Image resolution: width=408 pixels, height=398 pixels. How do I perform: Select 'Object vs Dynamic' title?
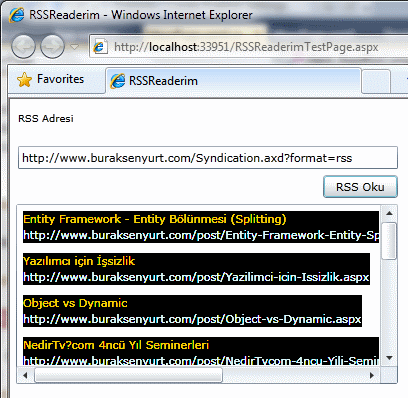tap(75, 303)
